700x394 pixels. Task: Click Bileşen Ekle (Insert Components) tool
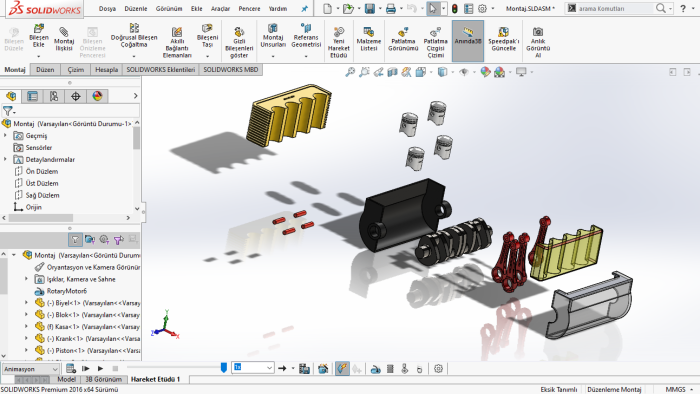pyautogui.click(x=39, y=36)
